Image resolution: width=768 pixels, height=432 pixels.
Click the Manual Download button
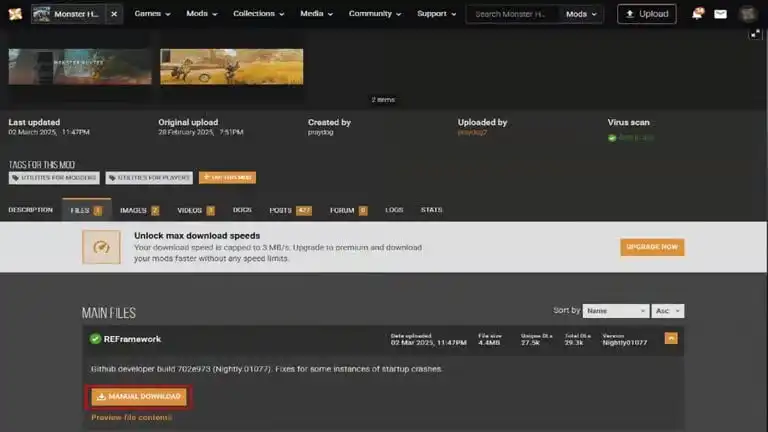pos(139,397)
